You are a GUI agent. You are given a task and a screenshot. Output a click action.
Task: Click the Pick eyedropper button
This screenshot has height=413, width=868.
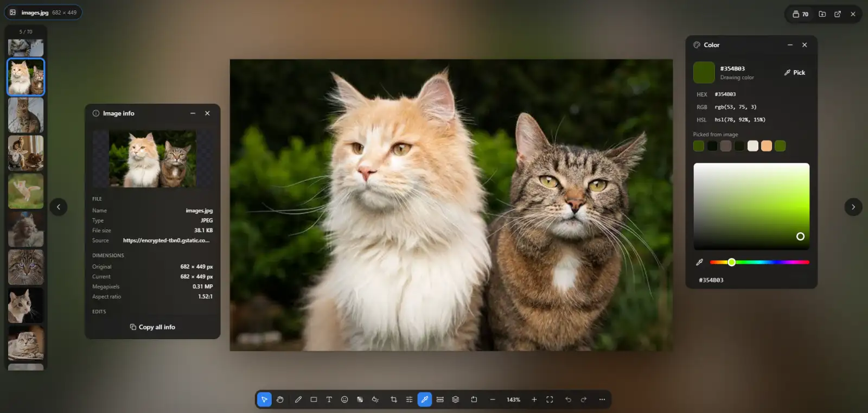(x=795, y=72)
